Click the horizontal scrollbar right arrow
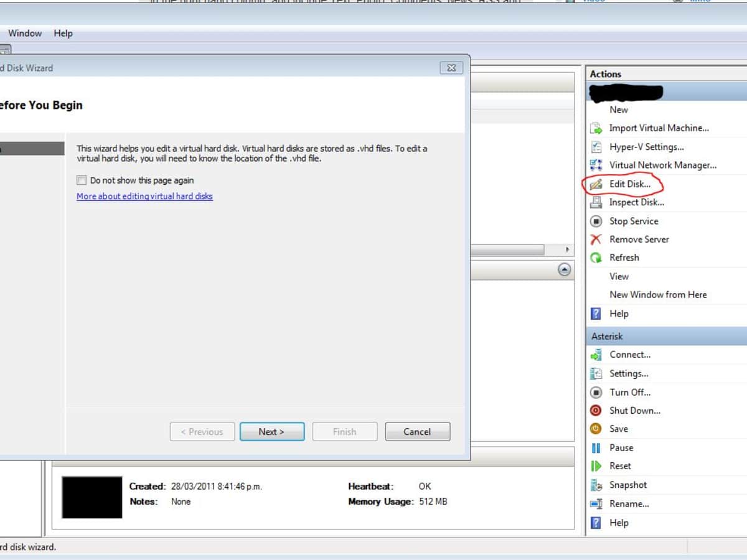Viewport: 747px width, 560px height. 566,250
